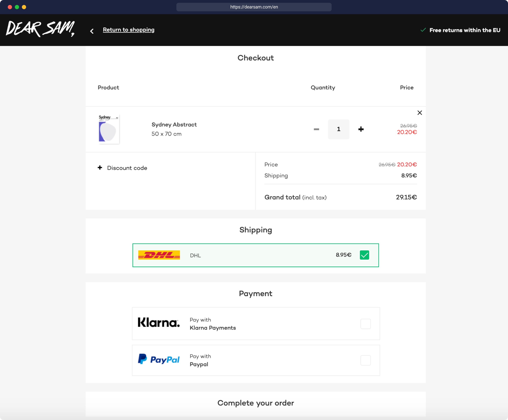Image resolution: width=508 pixels, height=420 pixels.
Task: Click the browser URL address bar
Action: click(x=254, y=7)
